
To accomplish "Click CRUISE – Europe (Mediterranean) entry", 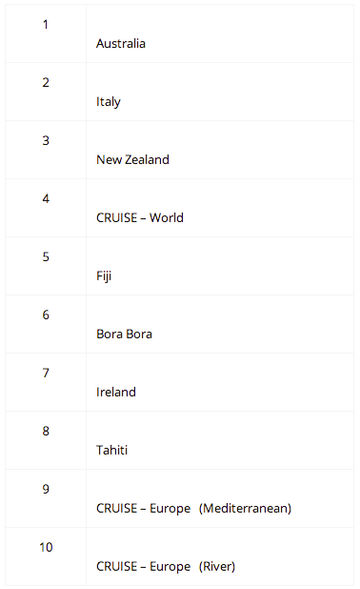I will pos(194,509).
